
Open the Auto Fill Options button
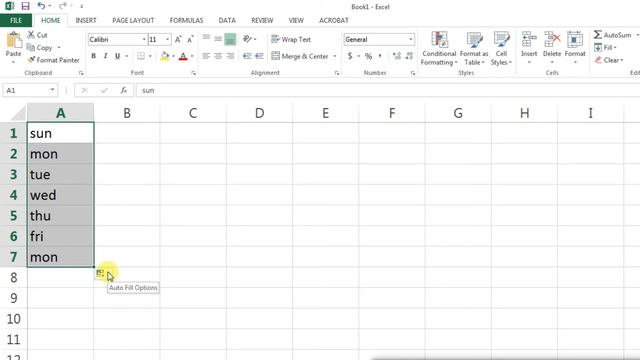(x=100, y=274)
